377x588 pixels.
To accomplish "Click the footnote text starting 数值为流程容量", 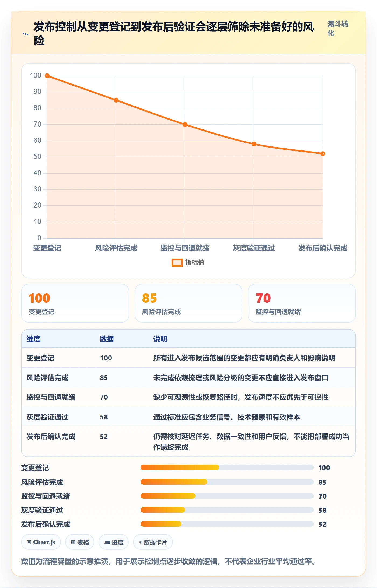I will click(168, 561).
